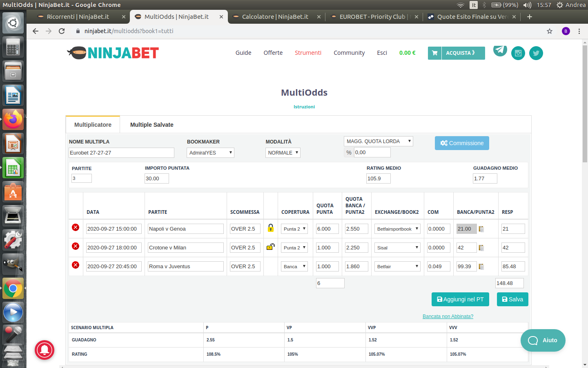Launch Firefox from the dock
Image resolution: width=588 pixels, height=368 pixels.
(x=13, y=119)
